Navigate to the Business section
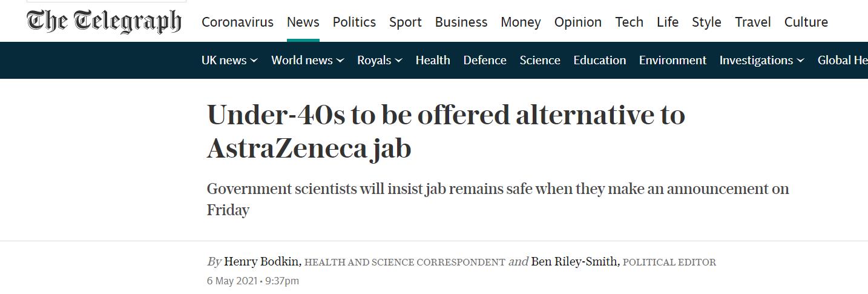This screenshot has width=868, height=294. click(x=461, y=22)
